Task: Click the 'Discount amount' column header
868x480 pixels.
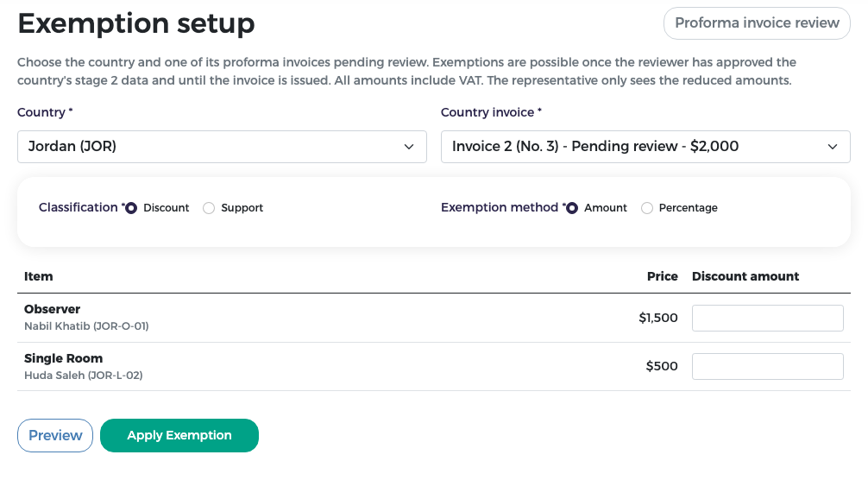Action: pos(745,276)
